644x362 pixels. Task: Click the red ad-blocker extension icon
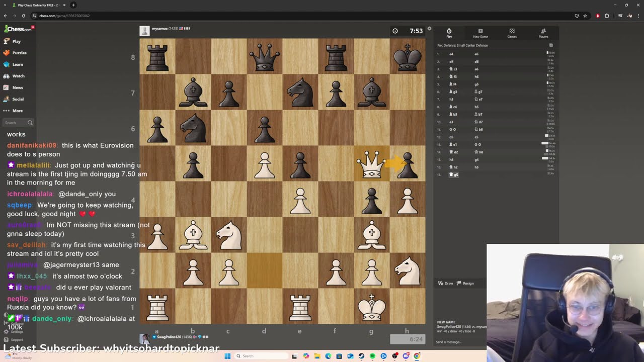tap(598, 16)
